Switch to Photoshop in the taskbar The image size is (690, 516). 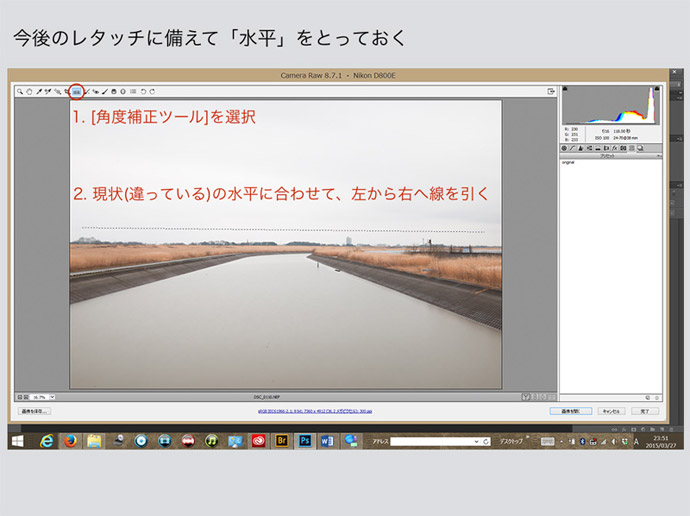click(x=305, y=441)
